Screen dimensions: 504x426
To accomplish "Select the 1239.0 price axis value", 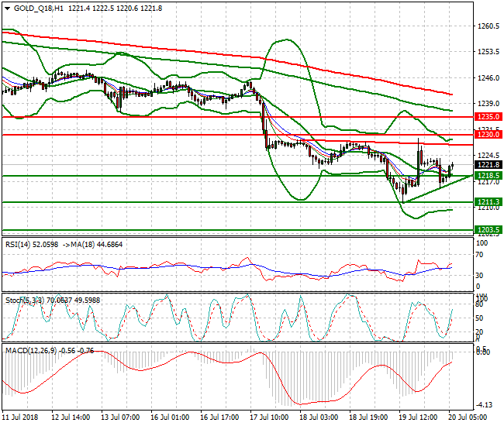I will 488,104.
